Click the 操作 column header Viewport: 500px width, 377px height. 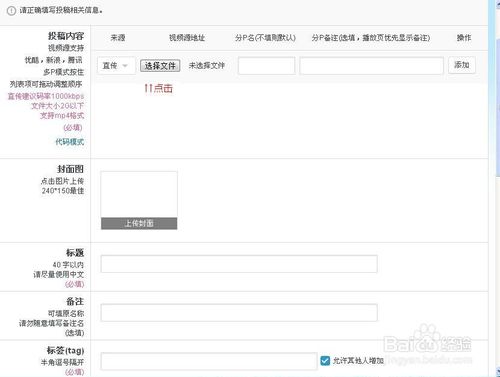click(464, 38)
